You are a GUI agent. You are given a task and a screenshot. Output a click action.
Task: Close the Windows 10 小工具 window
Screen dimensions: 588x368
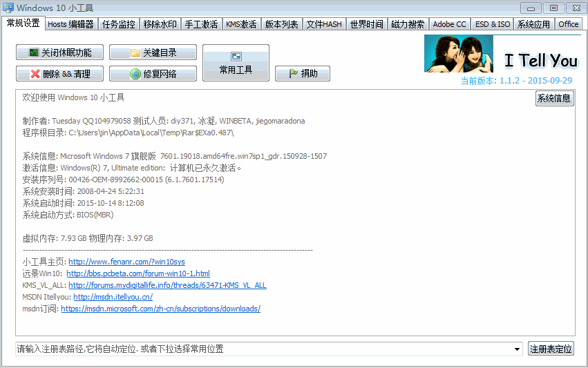(x=576, y=8)
